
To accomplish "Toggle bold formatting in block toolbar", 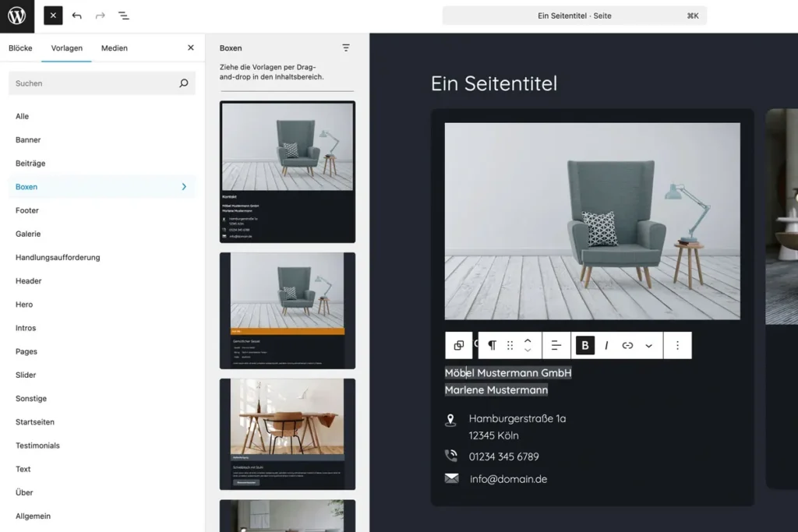I will click(x=585, y=346).
